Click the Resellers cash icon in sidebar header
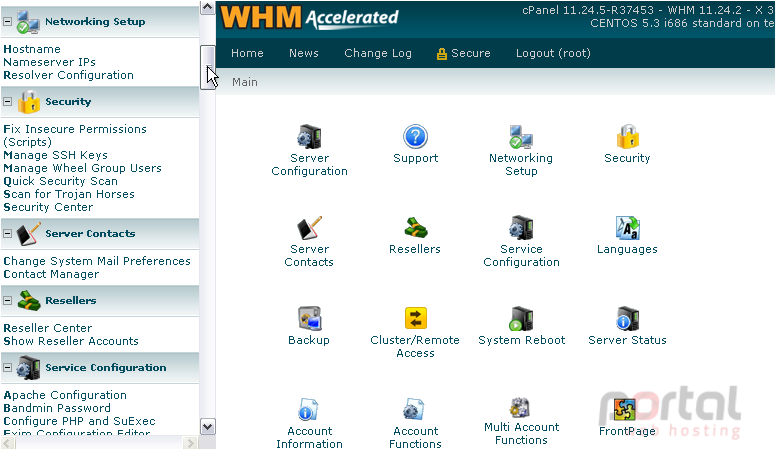776x450 pixels. point(29,300)
